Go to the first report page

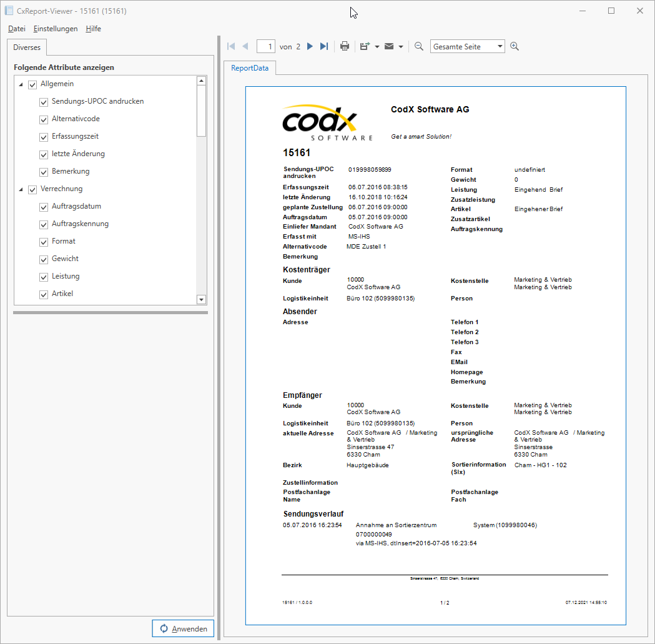coord(231,46)
